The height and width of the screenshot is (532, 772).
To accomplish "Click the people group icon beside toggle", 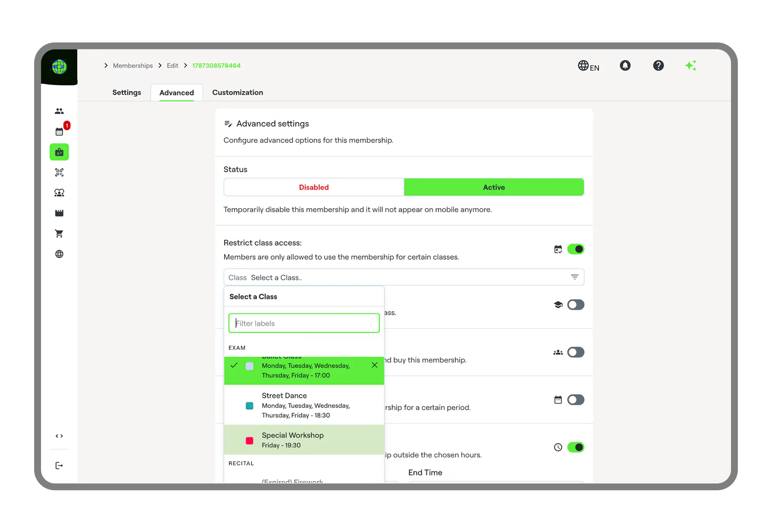I will pyautogui.click(x=558, y=352).
